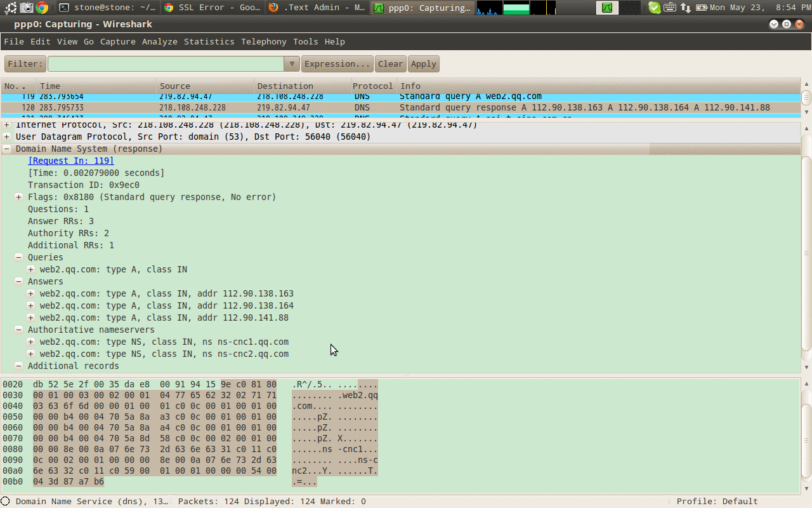Collapse the Queries node
812x508 pixels.
tap(19, 257)
